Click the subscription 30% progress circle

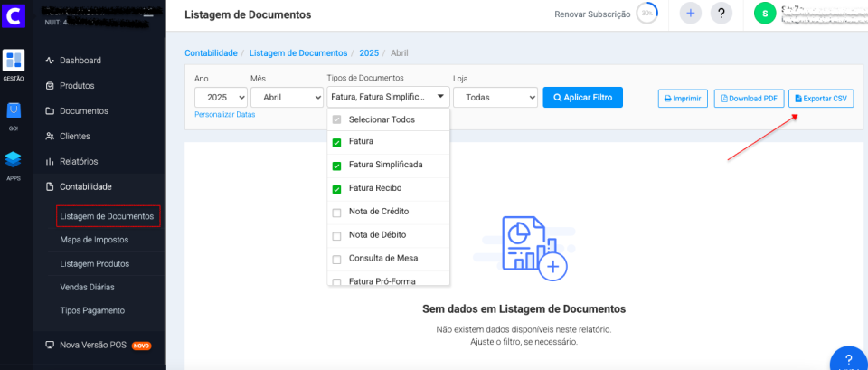[x=646, y=14]
